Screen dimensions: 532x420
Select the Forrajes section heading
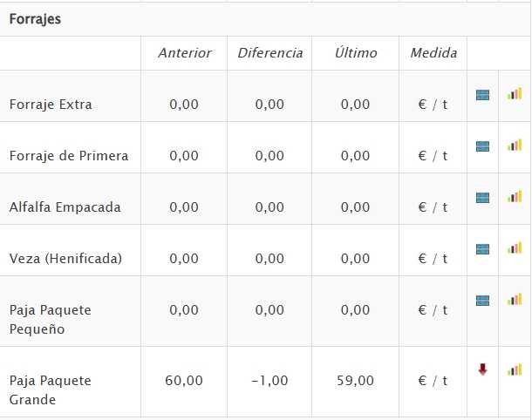point(35,18)
